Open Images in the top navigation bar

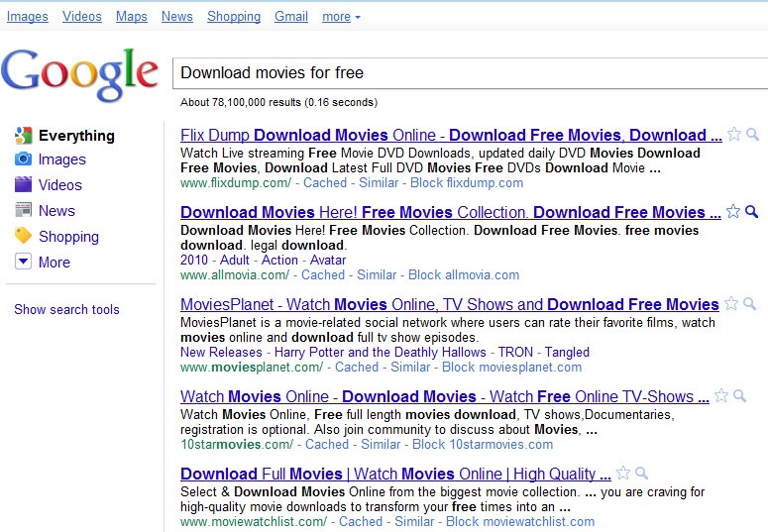(x=28, y=17)
